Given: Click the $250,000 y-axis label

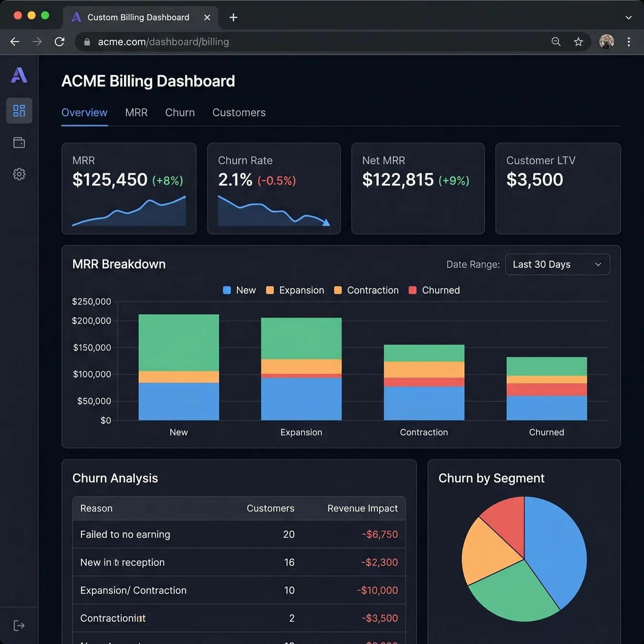Looking at the screenshot, I should [x=91, y=301].
